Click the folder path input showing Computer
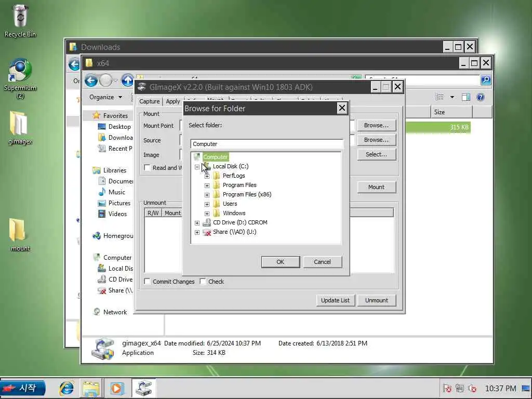532x399 pixels. pyautogui.click(x=267, y=144)
